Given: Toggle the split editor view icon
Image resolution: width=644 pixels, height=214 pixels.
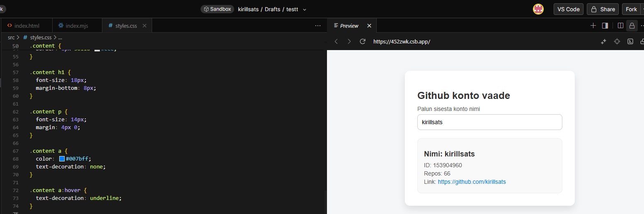Looking at the screenshot, I should tap(620, 26).
